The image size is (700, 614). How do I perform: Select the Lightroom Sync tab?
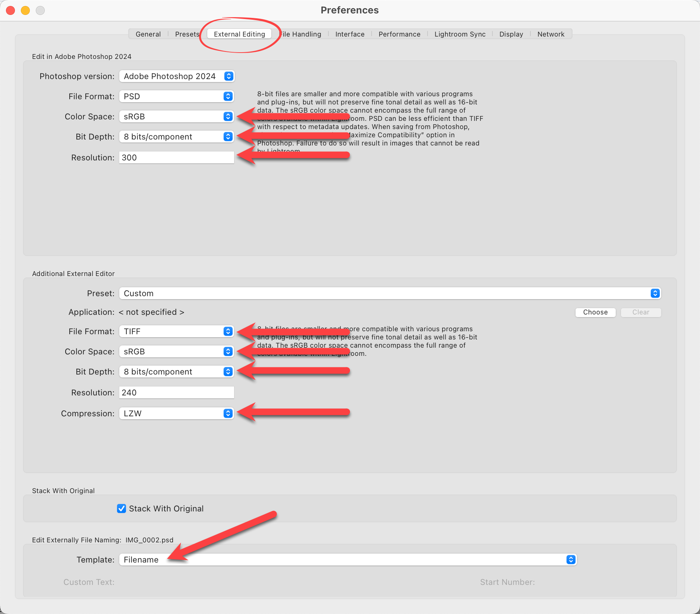click(460, 34)
